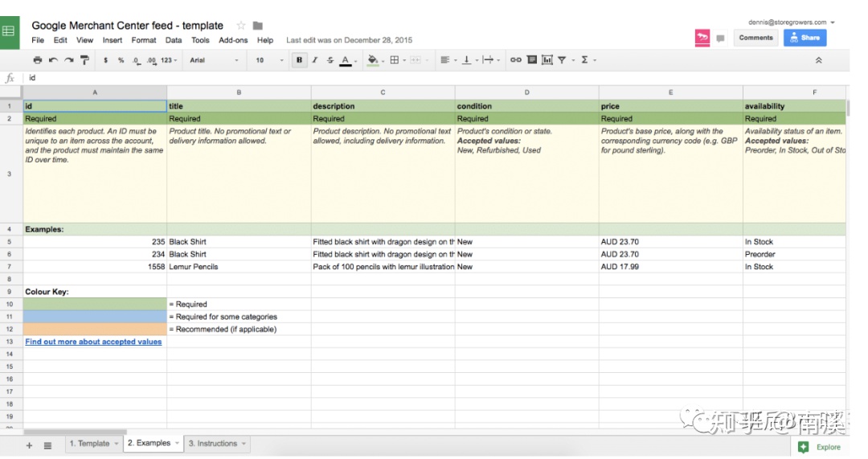Toggle bold formatting
Image resolution: width=868 pixels, height=459 pixels.
(299, 59)
